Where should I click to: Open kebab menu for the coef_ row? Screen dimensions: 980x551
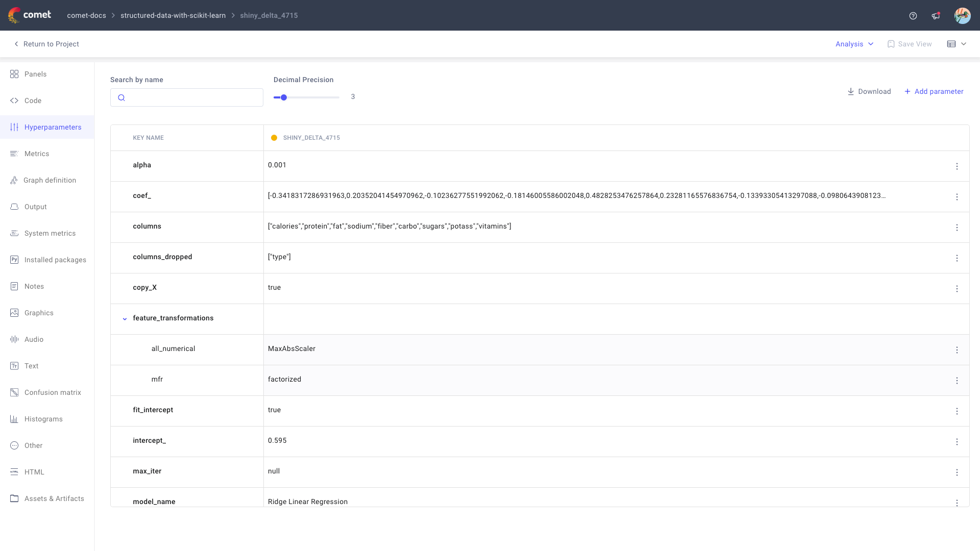click(x=957, y=197)
